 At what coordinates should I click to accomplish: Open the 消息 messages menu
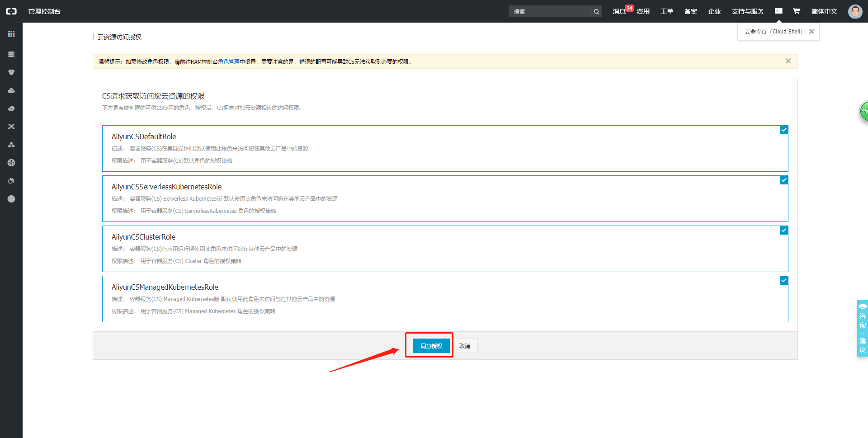(x=619, y=11)
